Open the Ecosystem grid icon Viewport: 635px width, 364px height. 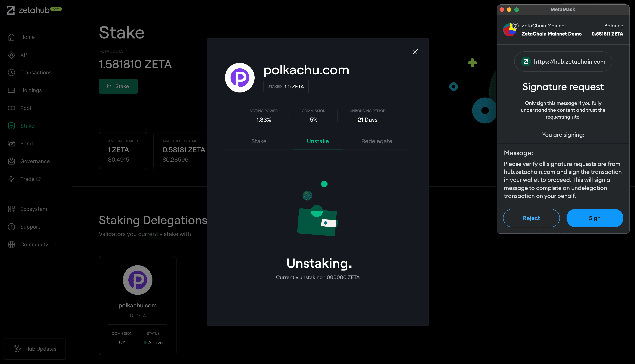click(11, 209)
